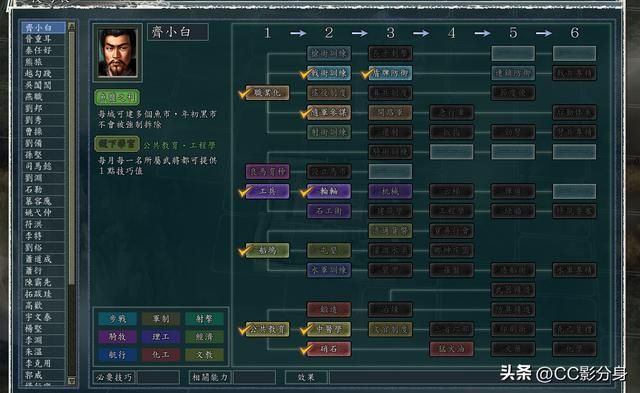
Task: Select 司馬懿 in the ruler list
Action: pyautogui.click(x=43, y=166)
